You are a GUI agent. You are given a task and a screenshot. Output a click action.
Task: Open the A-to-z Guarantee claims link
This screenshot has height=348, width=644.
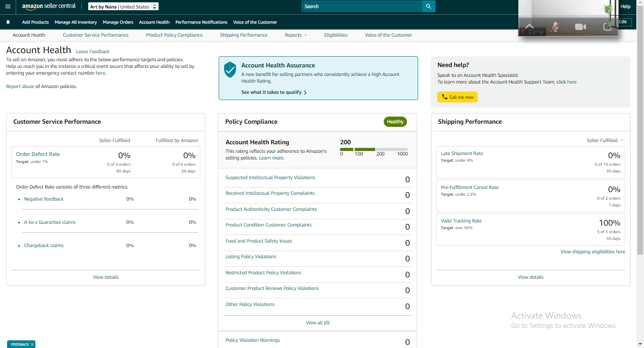click(x=50, y=222)
